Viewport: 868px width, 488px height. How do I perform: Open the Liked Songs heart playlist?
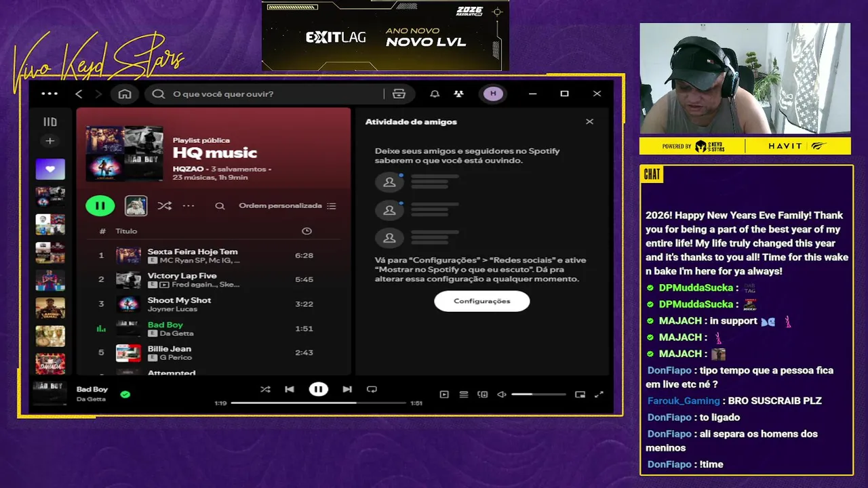click(50, 169)
